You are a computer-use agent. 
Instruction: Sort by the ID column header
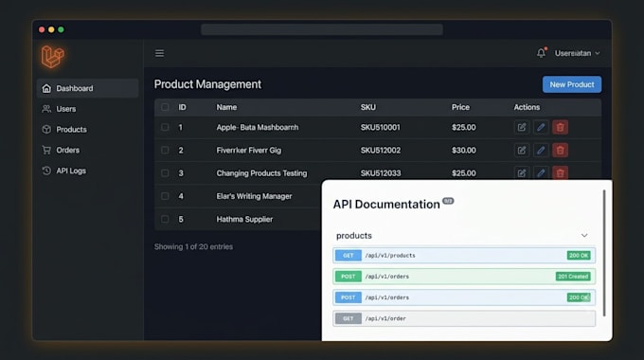point(182,107)
